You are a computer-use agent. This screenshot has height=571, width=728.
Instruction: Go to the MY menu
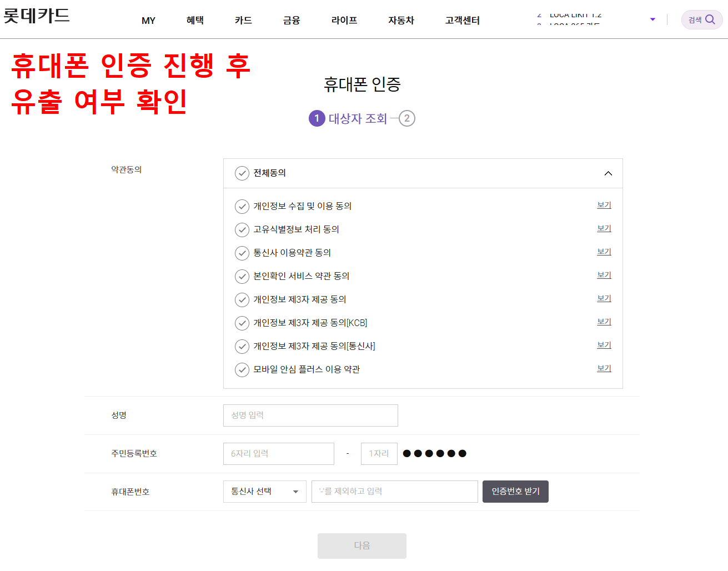click(148, 20)
